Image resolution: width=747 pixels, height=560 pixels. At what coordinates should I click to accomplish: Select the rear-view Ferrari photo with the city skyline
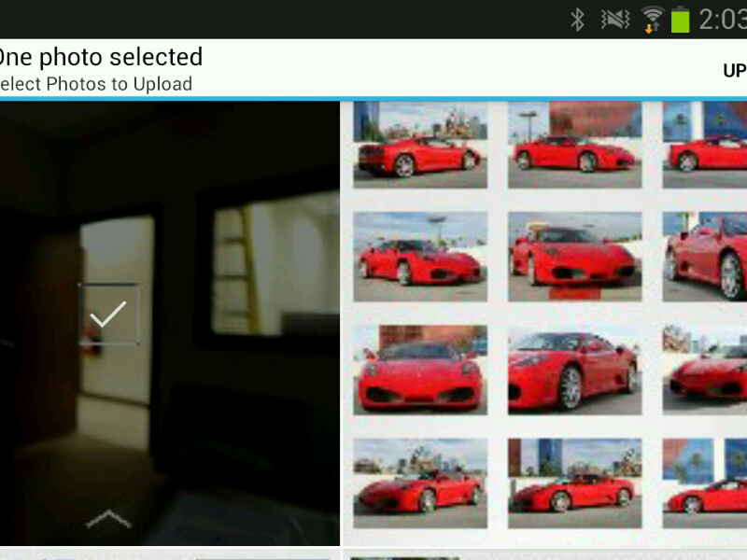click(x=420, y=145)
